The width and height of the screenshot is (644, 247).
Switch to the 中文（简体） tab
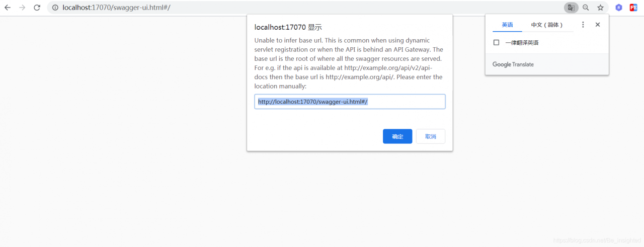point(547,25)
